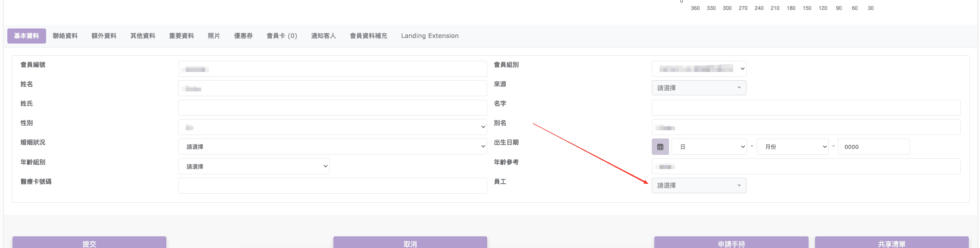The width and height of the screenshot is (980, 248).
Task: Go to the Landing Extension tab
Action: coord(429,36)
